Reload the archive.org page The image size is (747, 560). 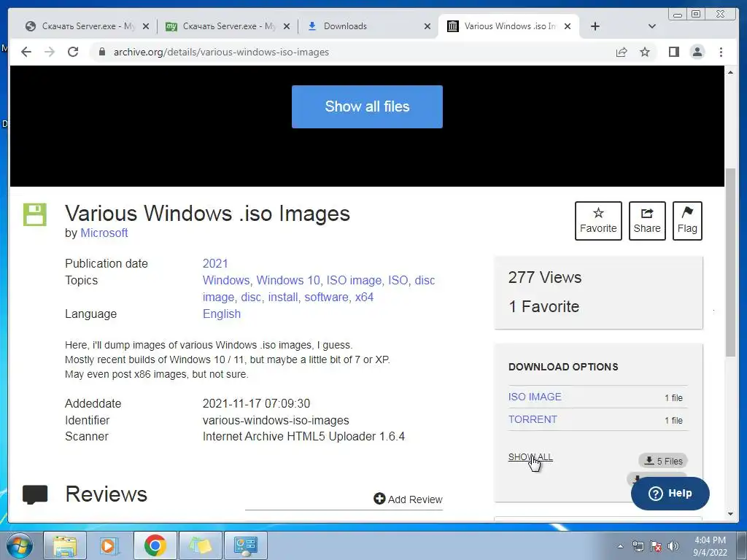click(x=73, y=52)
